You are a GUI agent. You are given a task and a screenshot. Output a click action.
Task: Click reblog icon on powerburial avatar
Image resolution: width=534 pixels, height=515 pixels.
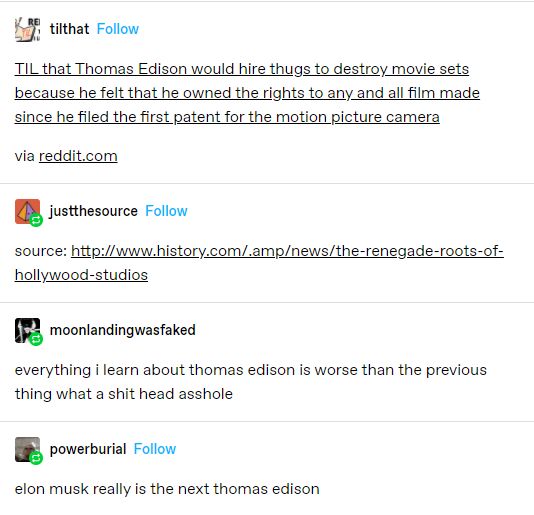point(36,458)
